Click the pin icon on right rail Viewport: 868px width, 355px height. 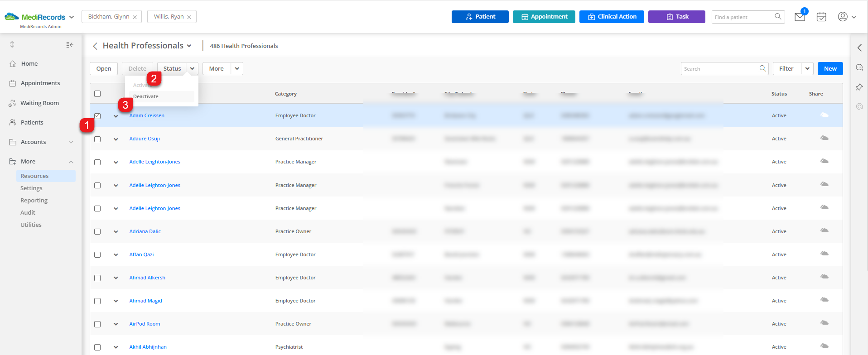(859, 87)
